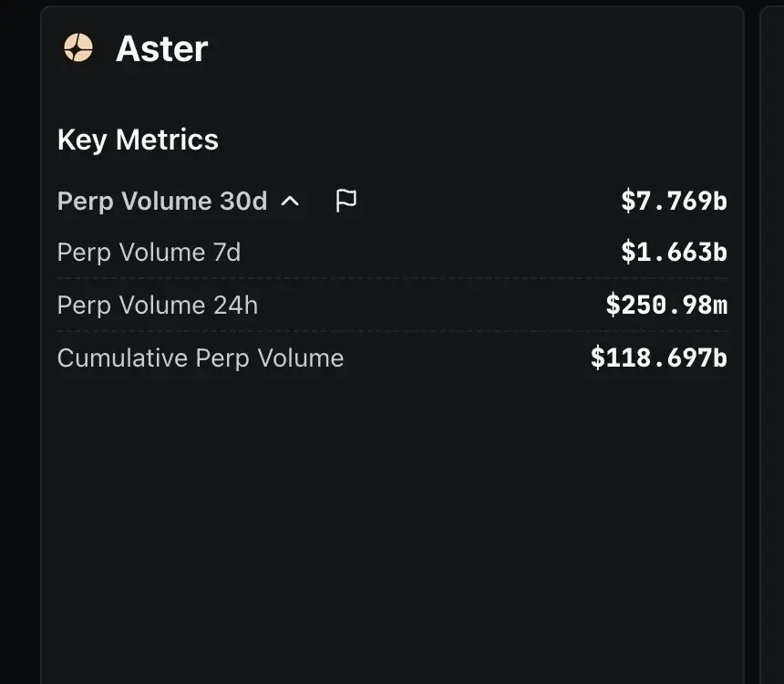Click the word Metrics in the heading

point(167,140)
